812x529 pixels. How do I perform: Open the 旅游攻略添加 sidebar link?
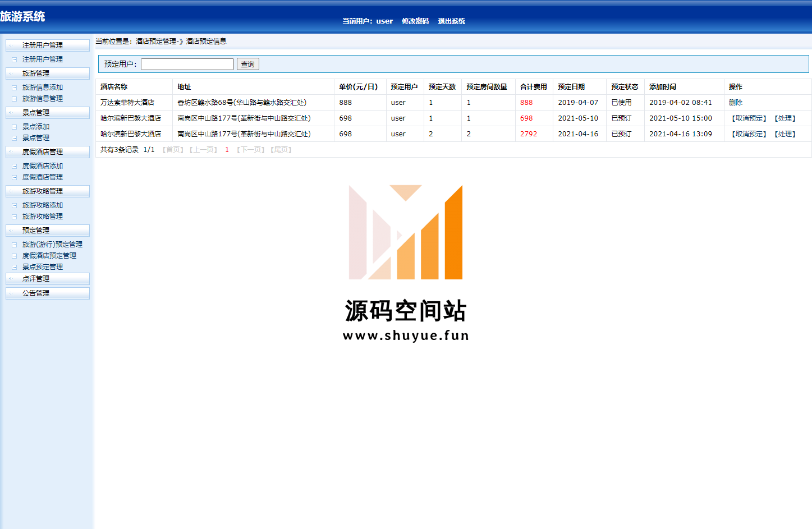point(43,205)
